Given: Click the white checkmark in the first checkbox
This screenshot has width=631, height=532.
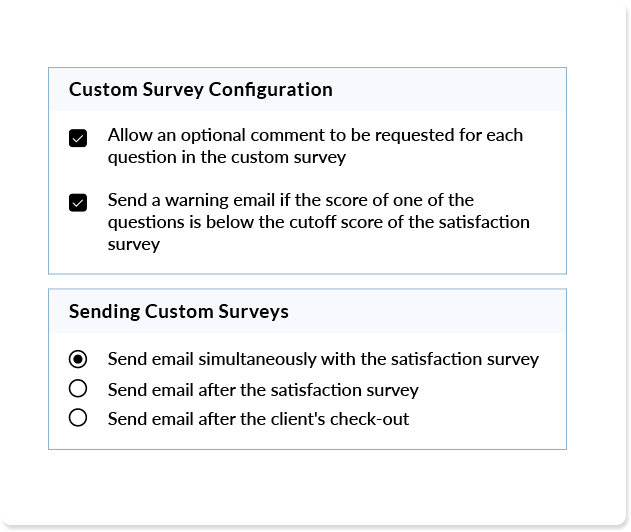Looking at the screenshot, I should coord(78,139).
